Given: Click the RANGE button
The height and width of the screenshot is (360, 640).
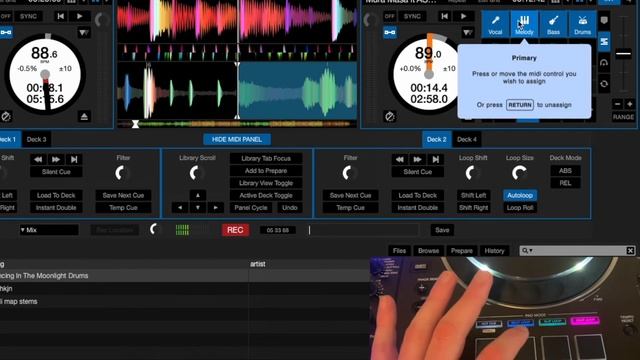Looking at the screenshot, I should pos(623,117).
